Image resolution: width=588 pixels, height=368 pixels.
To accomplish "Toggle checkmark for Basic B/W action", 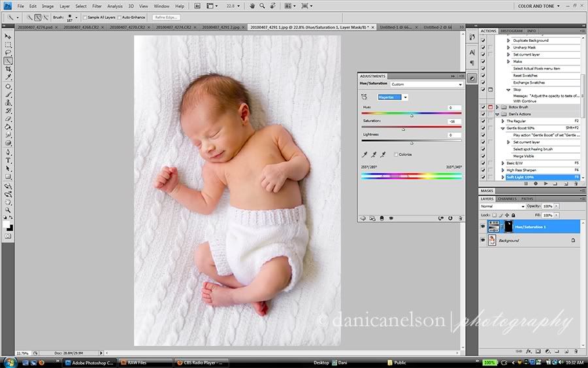I will 483,163.
